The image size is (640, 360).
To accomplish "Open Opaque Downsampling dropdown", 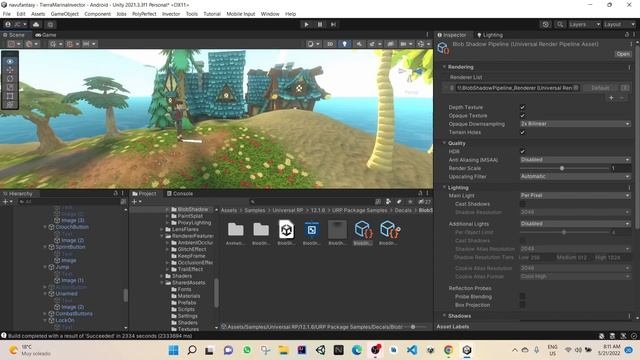I will (x=575, y=124).
